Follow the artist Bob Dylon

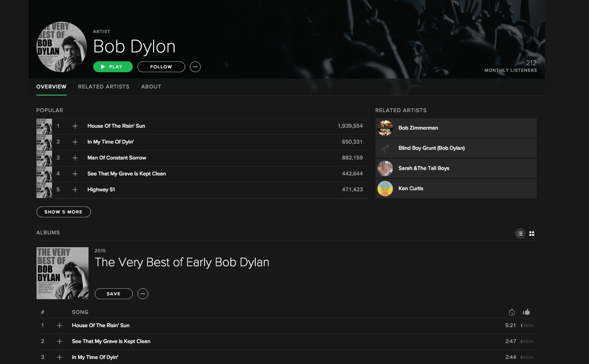(x=161, y=67)
